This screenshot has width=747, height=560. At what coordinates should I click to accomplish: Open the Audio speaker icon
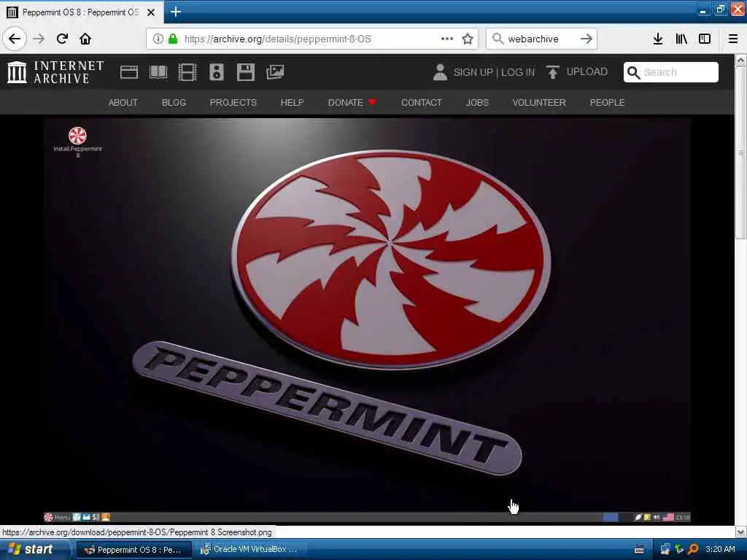pos(216,72)
